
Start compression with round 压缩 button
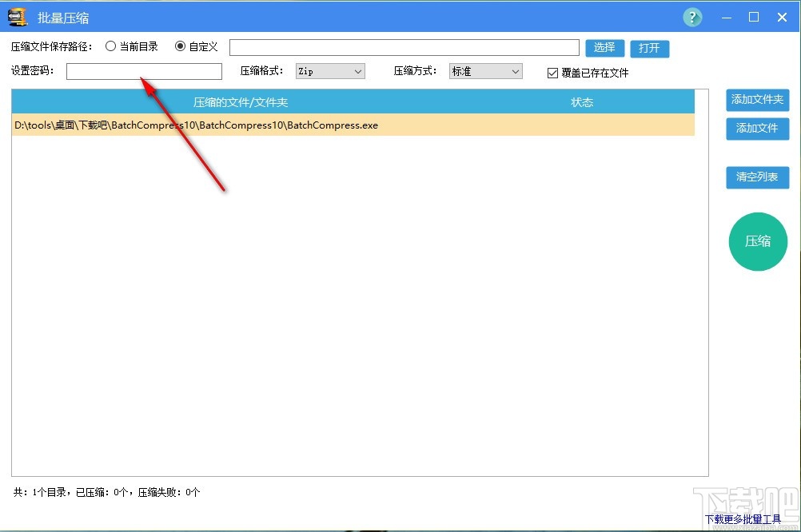758,241
